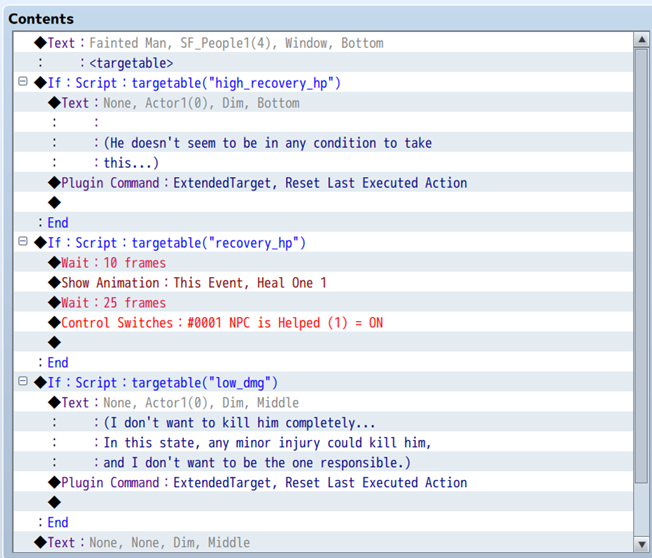
Task: Select the <targetable> text line
Action: click(324, 63)
